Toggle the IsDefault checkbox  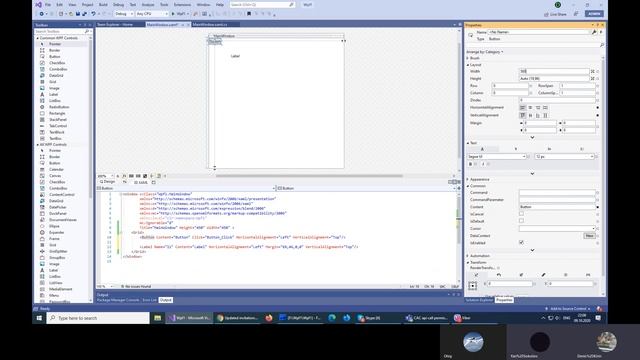coord(521,221)
